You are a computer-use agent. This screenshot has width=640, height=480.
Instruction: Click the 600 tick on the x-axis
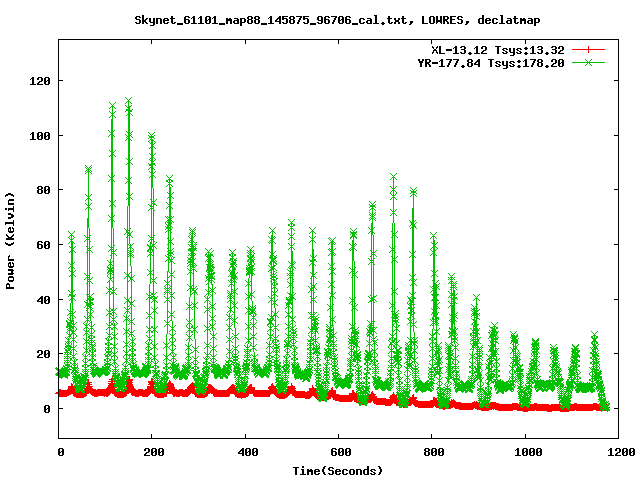(338, 452)
